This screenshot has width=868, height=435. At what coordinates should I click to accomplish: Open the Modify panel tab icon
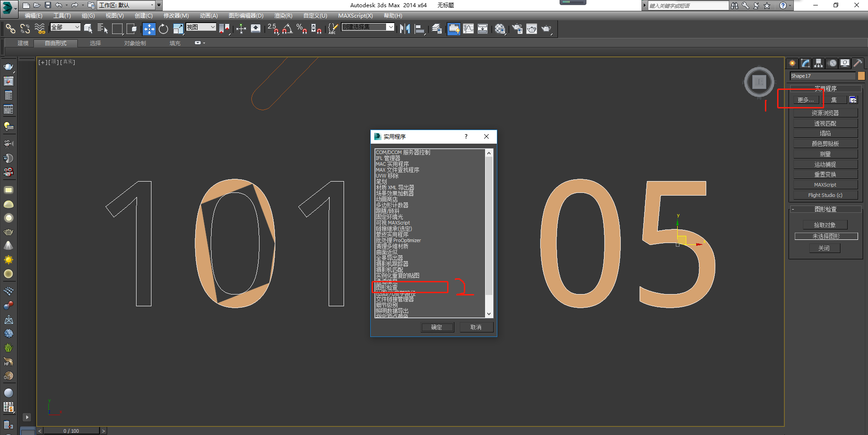[806, 63]
